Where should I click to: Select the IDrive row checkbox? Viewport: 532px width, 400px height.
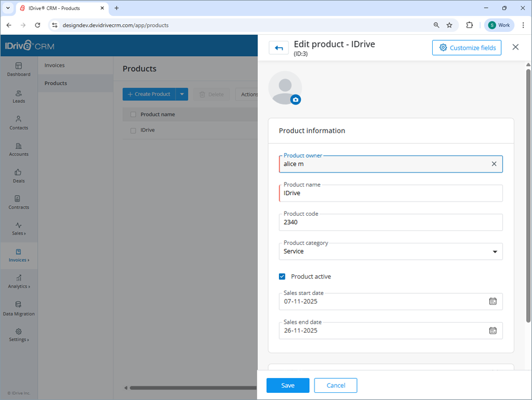pyautogui.click(x=133, y=130)
